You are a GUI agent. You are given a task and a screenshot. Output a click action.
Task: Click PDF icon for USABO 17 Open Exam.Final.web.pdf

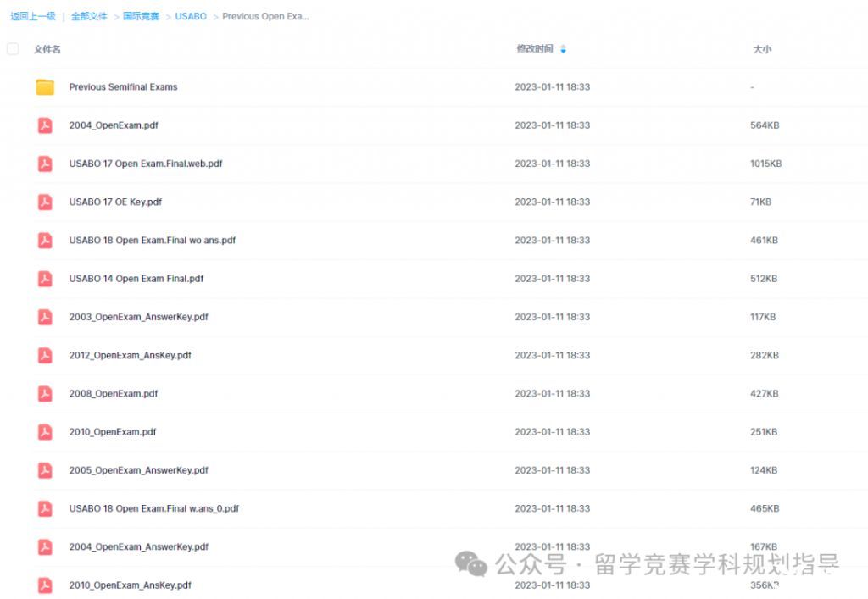click(45, 164)
